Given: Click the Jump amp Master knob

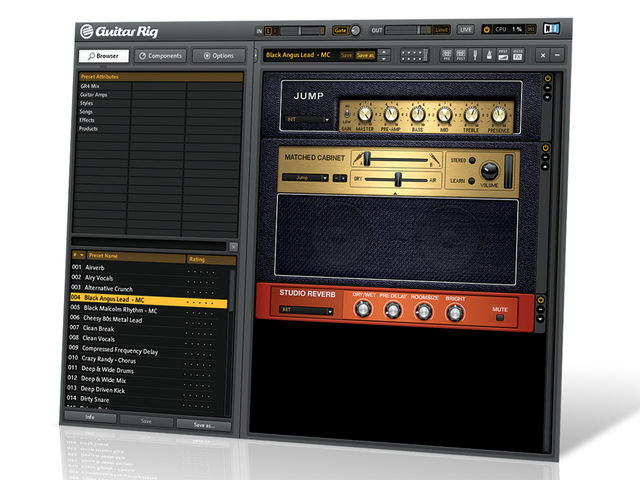Looking at the screenshot, I should (x=365, y=114).
